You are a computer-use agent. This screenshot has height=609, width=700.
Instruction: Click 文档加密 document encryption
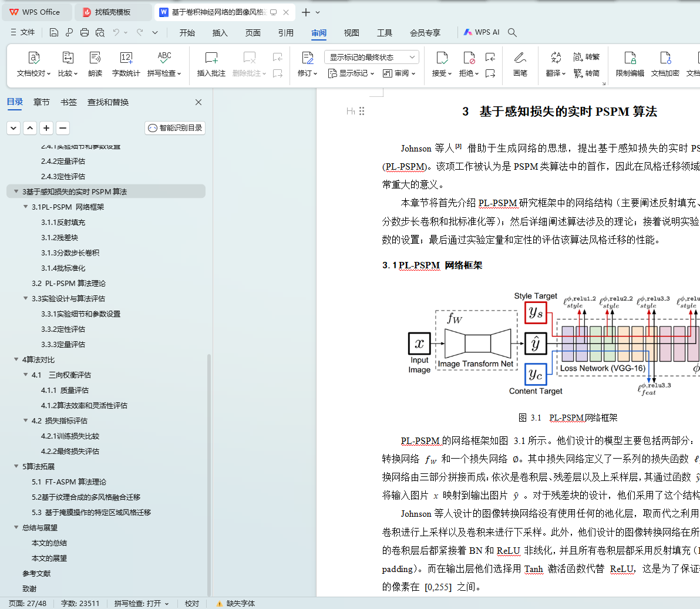click(665, 64)
